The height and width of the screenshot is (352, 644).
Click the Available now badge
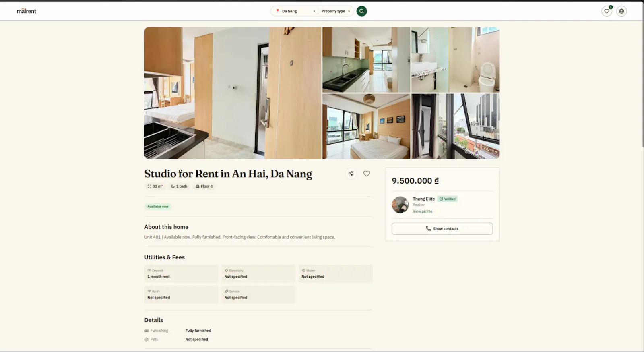158,207
